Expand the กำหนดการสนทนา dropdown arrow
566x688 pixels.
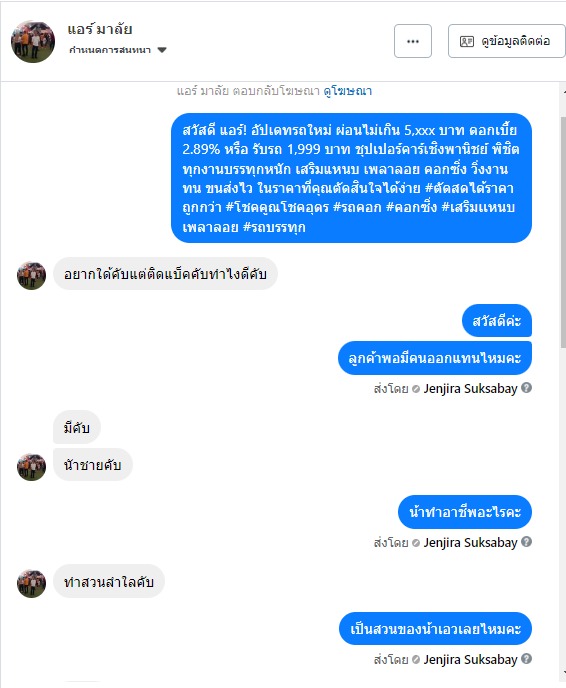162,50
